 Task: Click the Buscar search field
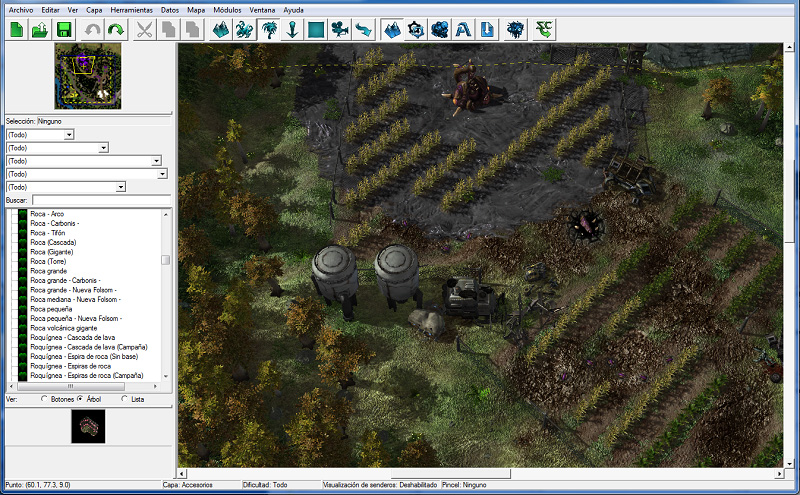[102, 200]
